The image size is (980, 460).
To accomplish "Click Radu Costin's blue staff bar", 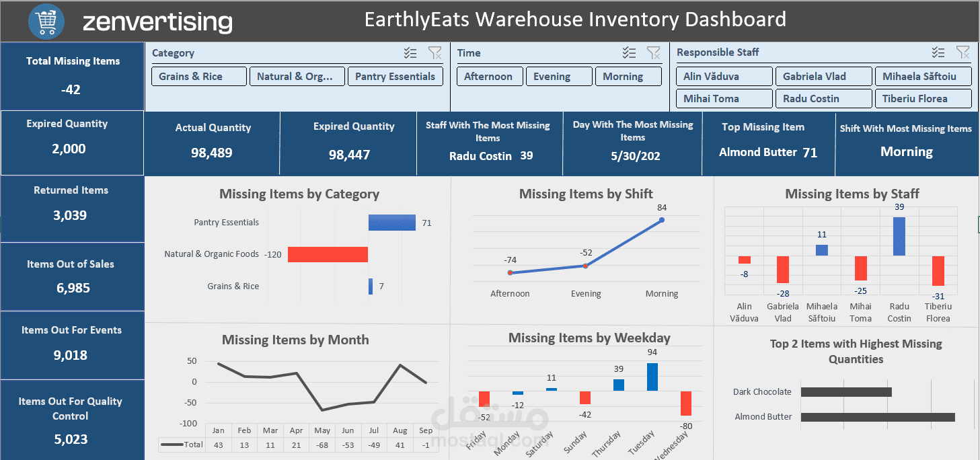I will pos(899,236).
